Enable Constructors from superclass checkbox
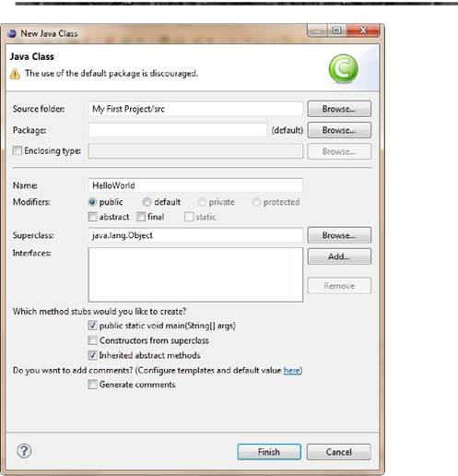 (92, 340)
